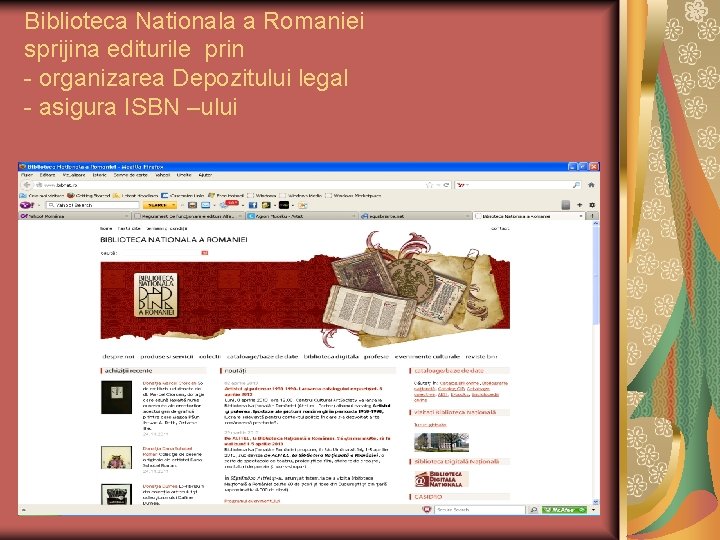Screen dimensions: 720x540
Task: Open the Fișier menu
Action: point(27,175)
